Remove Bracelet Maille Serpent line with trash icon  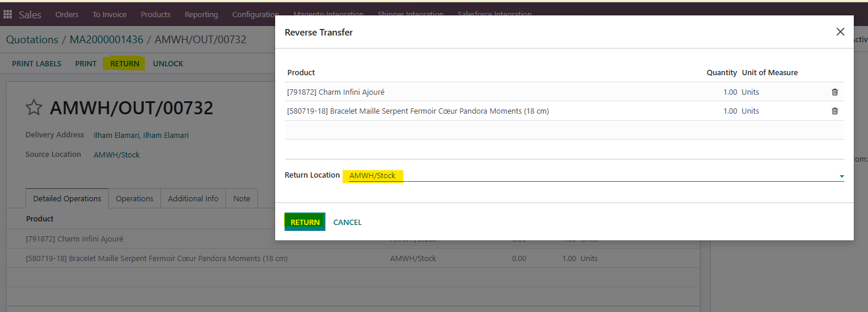(835, 111)
